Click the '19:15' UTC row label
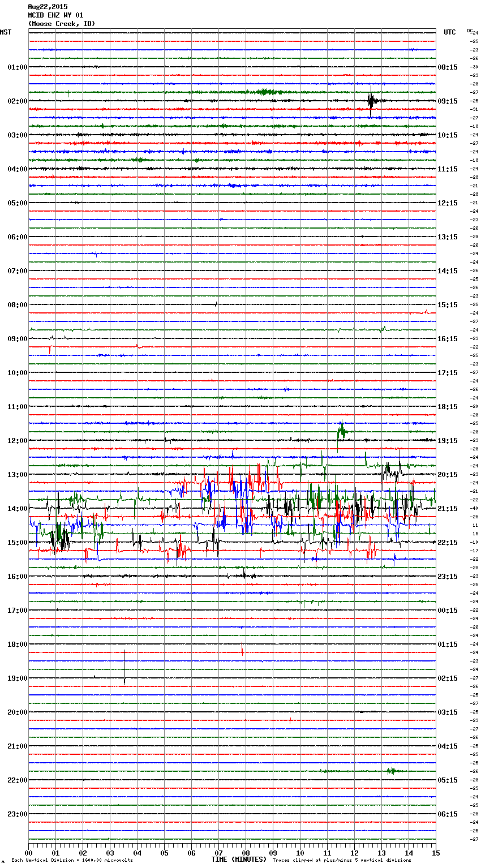This screenshot has height=868, width=481. [x=448, y=441]
